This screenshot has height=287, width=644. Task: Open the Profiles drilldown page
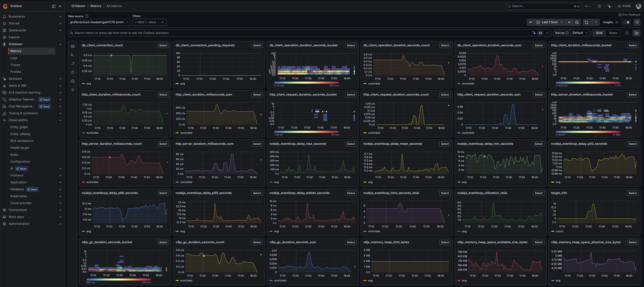pyautogui.click(x=16, y=72)
